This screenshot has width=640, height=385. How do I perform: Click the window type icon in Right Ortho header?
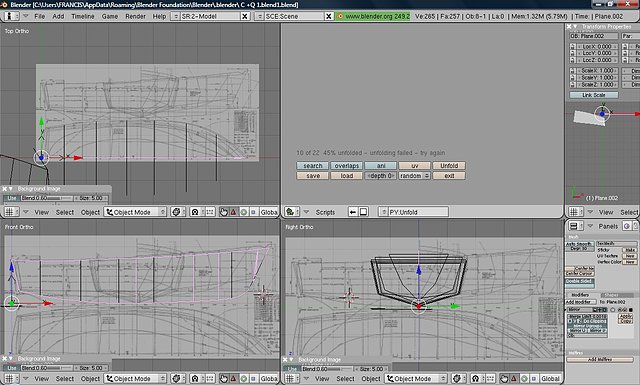pyautogui.click(x=292, y=378)
